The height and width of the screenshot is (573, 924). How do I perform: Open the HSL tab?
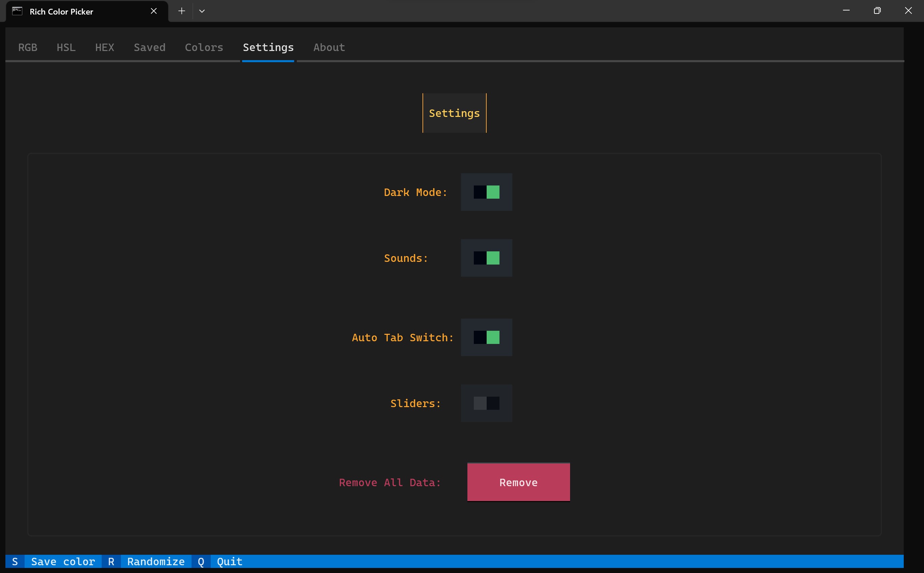[x=66, y=47]
